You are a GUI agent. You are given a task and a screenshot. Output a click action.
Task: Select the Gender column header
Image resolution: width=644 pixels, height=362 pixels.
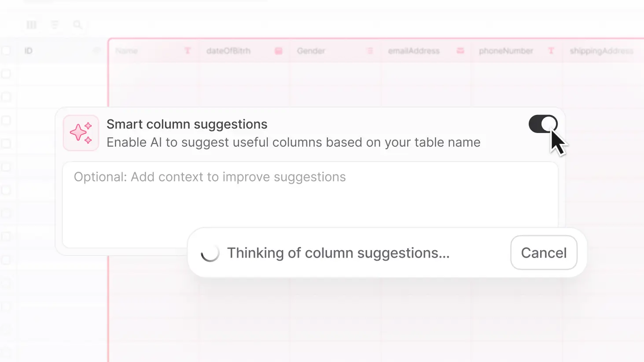311,51
